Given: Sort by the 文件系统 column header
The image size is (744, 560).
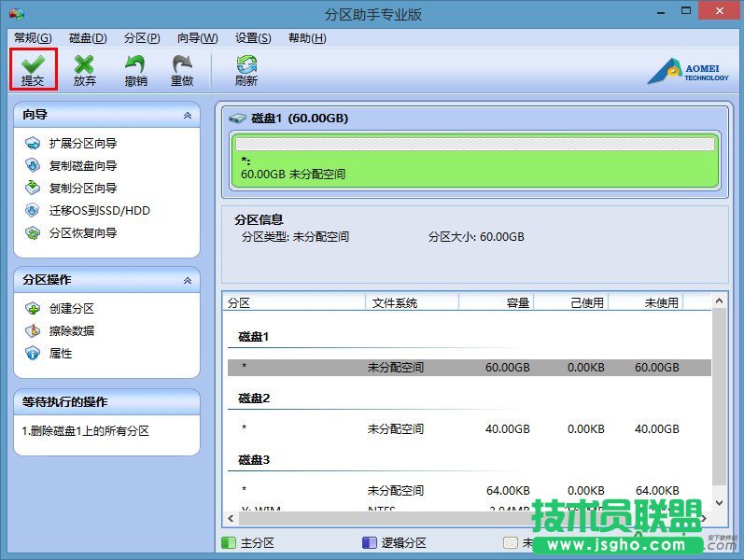Looking at the screenshot, I should click(x=412, y=302).
